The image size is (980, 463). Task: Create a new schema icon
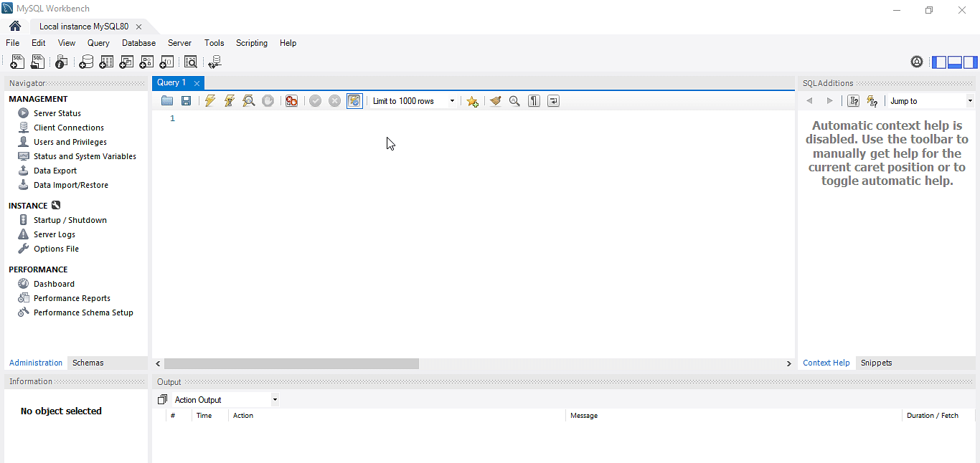pyautogui.click(x=86, y=62)
